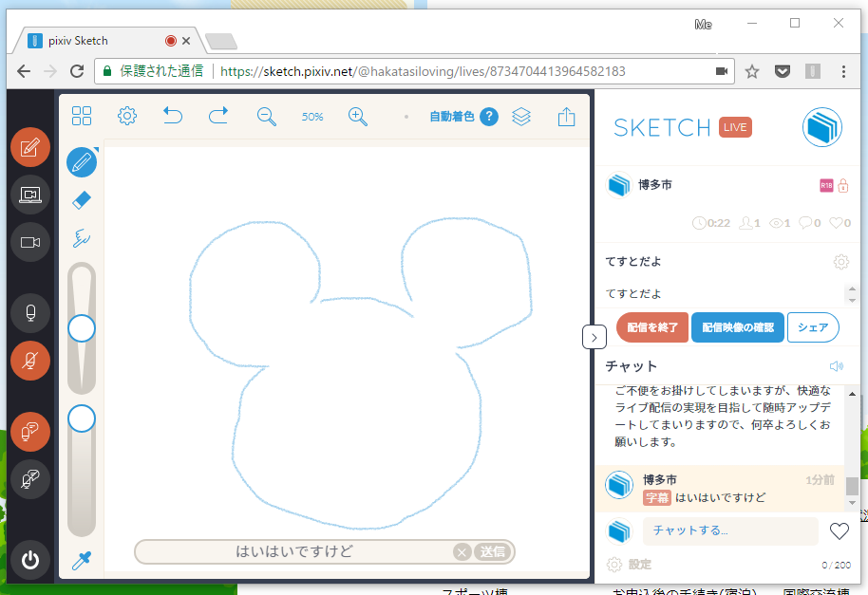Screen dimensions: 868x595
Task: Click the lock privacy icon
Action: [x=843, y=185]
